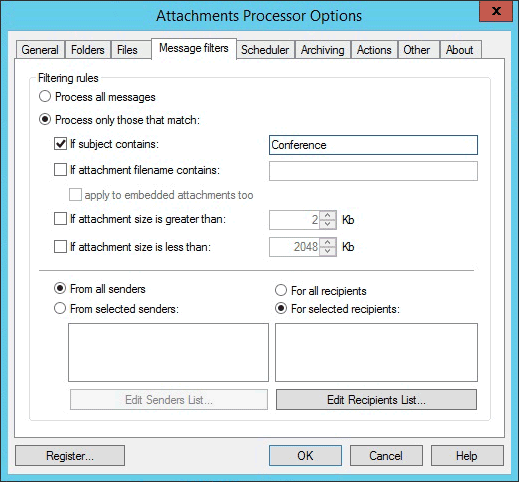This screenshot has height=482, width=519.
Task: Select For selected recipients option
Action: [x=281, y=308]
